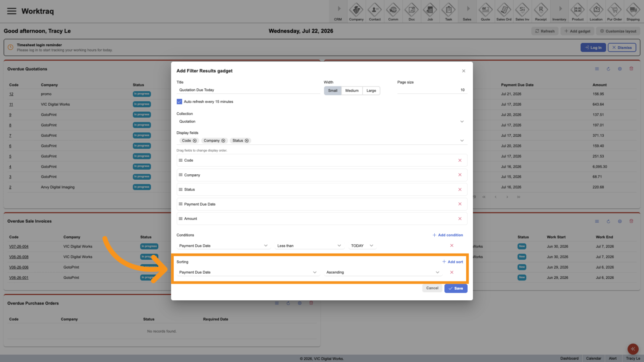This screenshot has height=362, width=644.
Task: Open the Location module icon
Action: click(x=596, y=11)
